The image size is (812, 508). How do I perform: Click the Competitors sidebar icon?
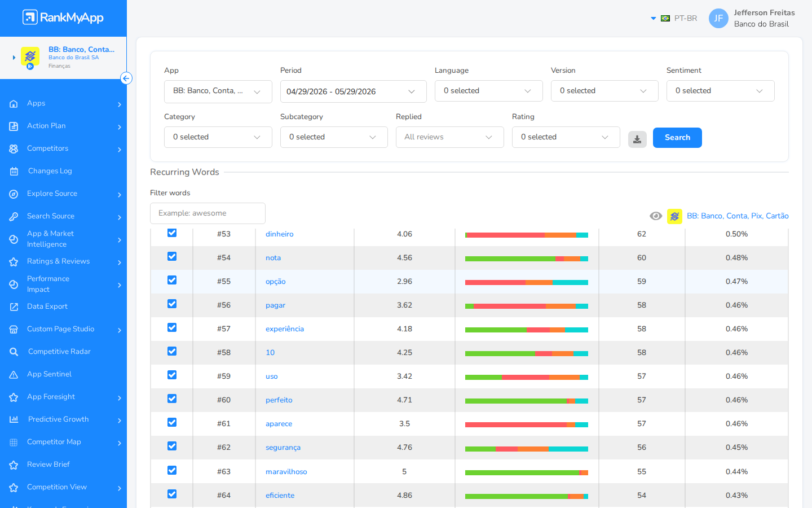(14, 149)
